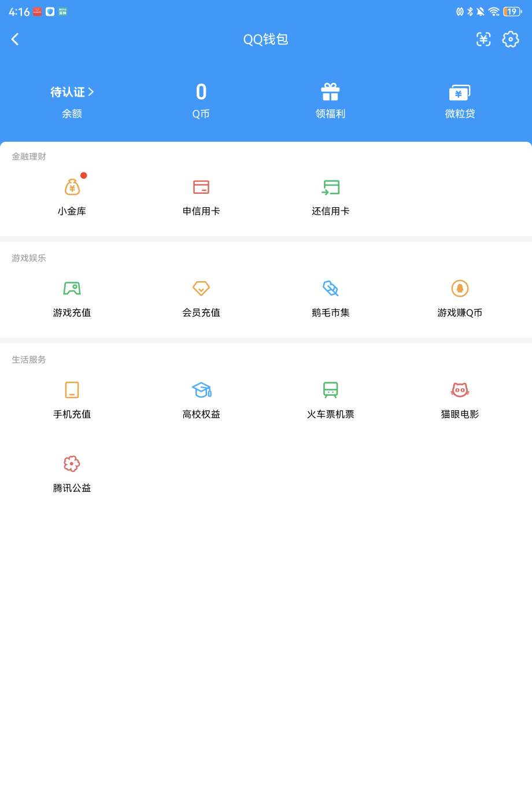Open 腾讯公益 flower icon

pyautogui.click(x=72, y=463)
